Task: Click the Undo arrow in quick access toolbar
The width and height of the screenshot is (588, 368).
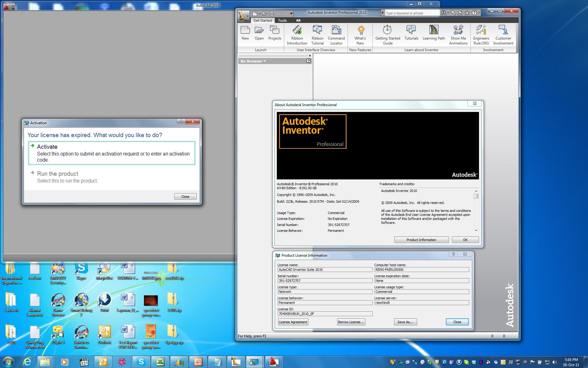Action: (278, 13)
